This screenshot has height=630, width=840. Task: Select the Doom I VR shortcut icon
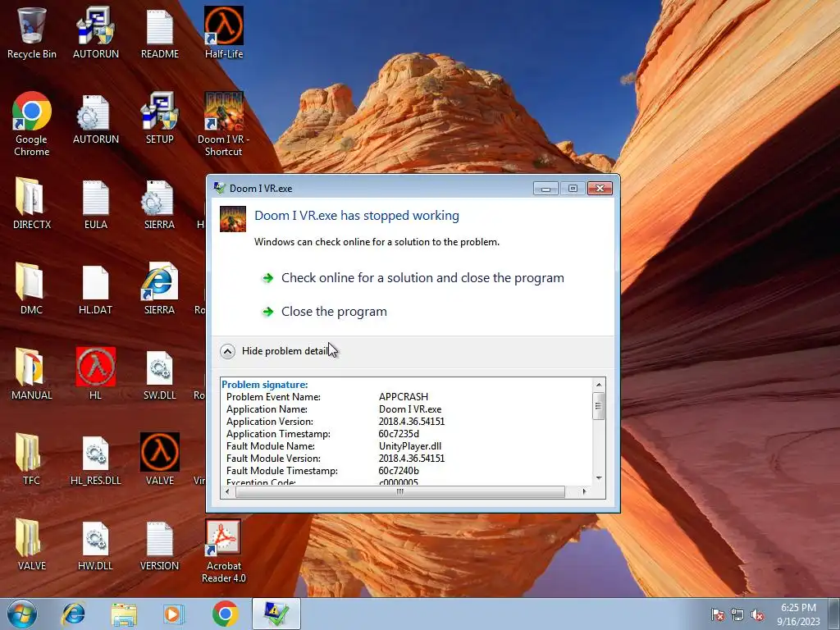coord(223,124)
